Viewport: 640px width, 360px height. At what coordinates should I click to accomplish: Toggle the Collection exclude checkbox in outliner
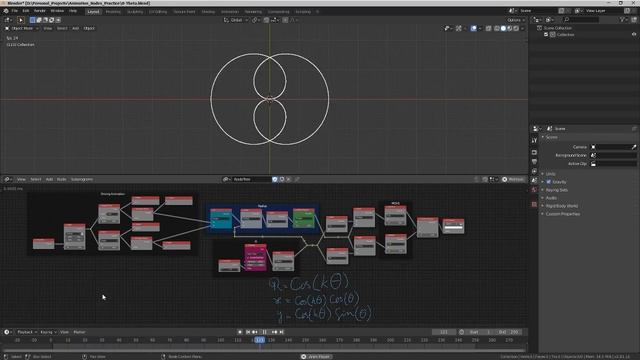pyautogui.click(x=546, y=35)
